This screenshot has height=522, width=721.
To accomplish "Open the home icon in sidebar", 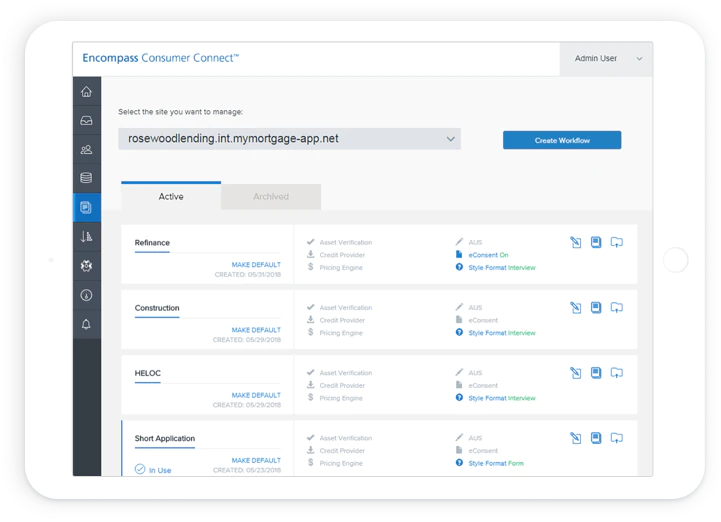I will tap(86, 92).
